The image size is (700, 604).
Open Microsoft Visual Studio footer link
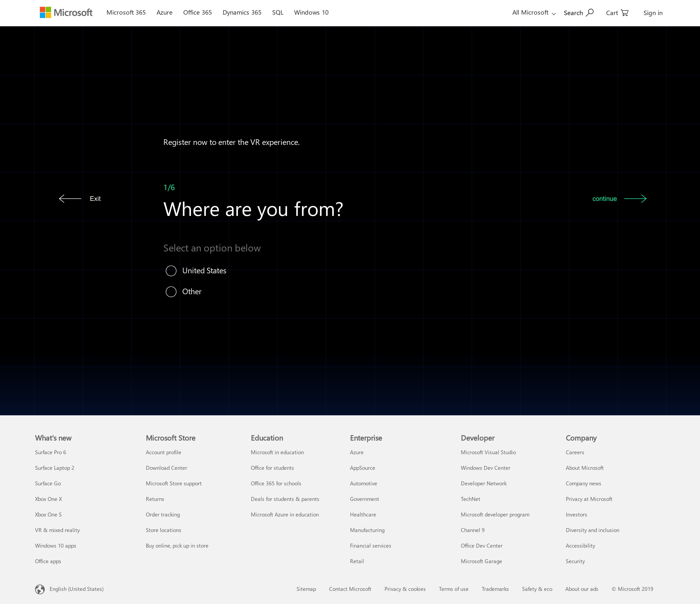tap(488, 452)
